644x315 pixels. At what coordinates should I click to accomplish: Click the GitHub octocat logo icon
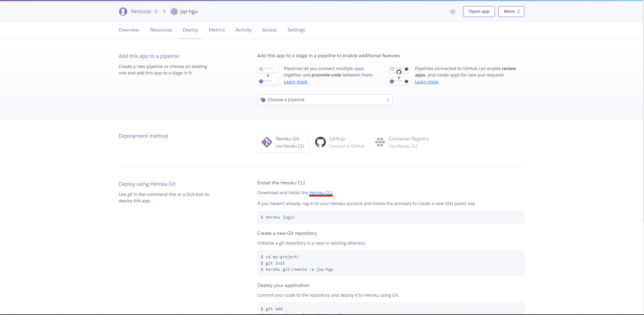[x=320, y=142]
